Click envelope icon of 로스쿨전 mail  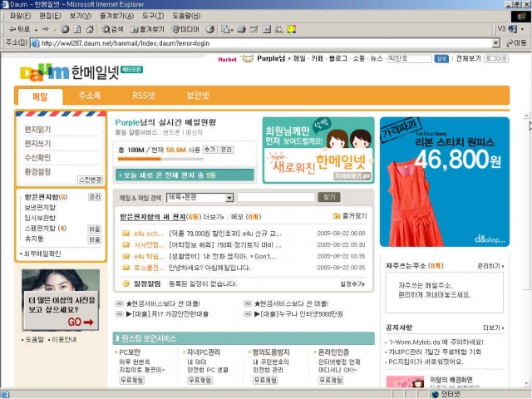(x=126, y=268)
